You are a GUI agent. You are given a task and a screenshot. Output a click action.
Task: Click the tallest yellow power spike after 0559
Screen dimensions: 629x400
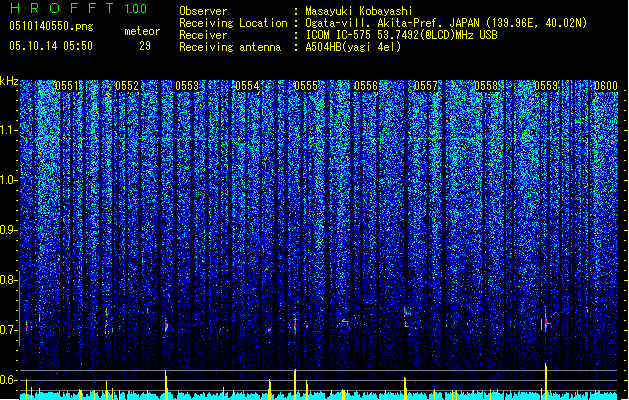(546, 381)
